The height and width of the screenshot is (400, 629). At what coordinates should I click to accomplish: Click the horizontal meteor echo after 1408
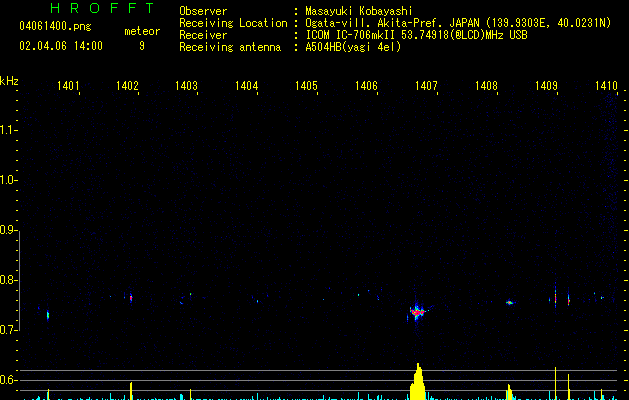509,303
